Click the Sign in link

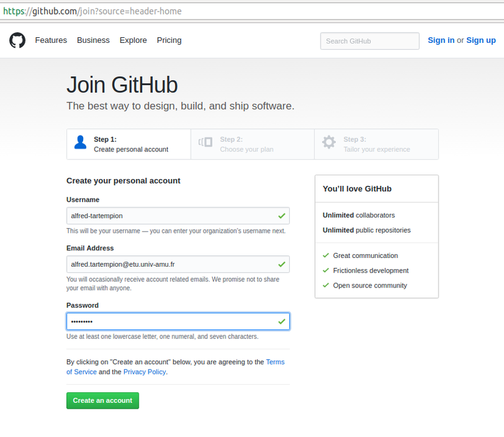coord(441,40)
